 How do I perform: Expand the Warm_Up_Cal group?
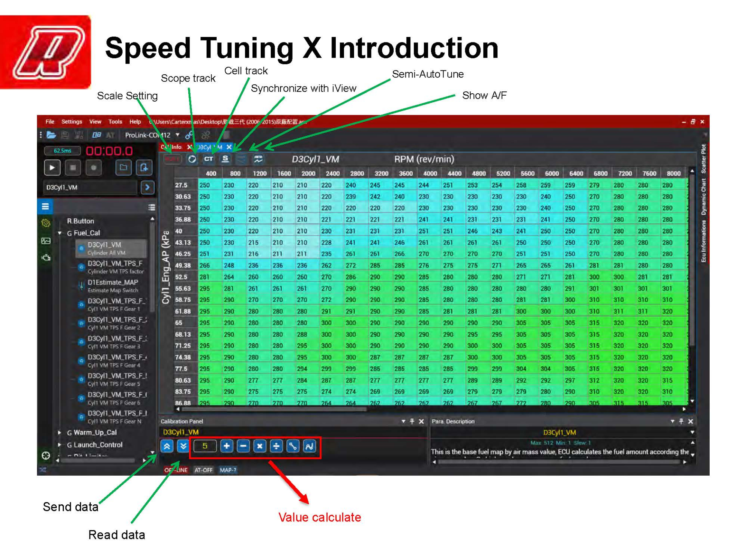(x=60, y=432)
